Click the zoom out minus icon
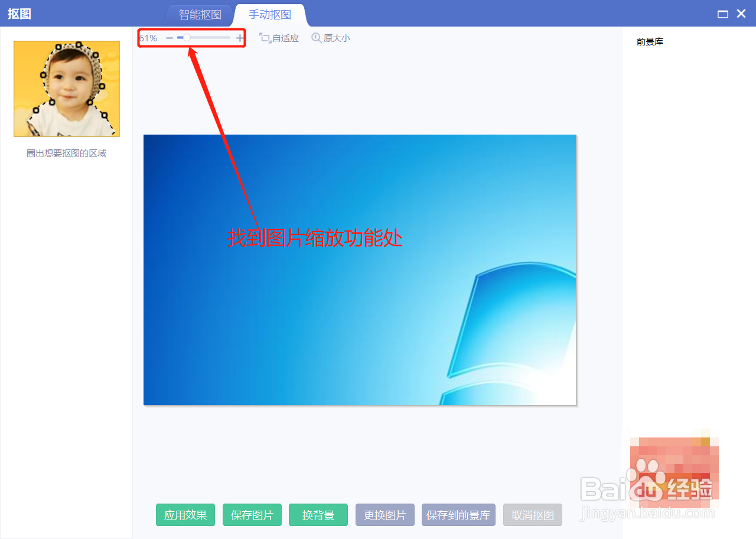The height and width of the screenshot is (539, 756). coord(170,38)
